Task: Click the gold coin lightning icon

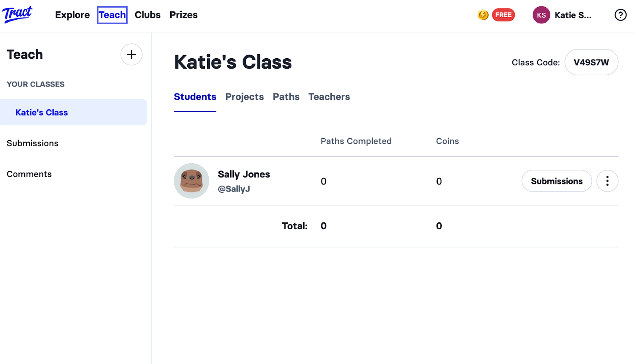Action: coord(483,15)
